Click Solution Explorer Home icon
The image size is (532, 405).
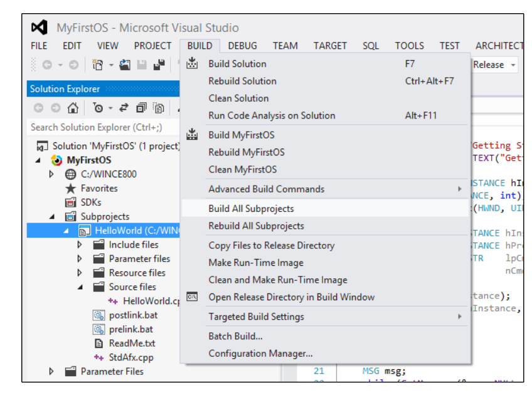[73, 108]
